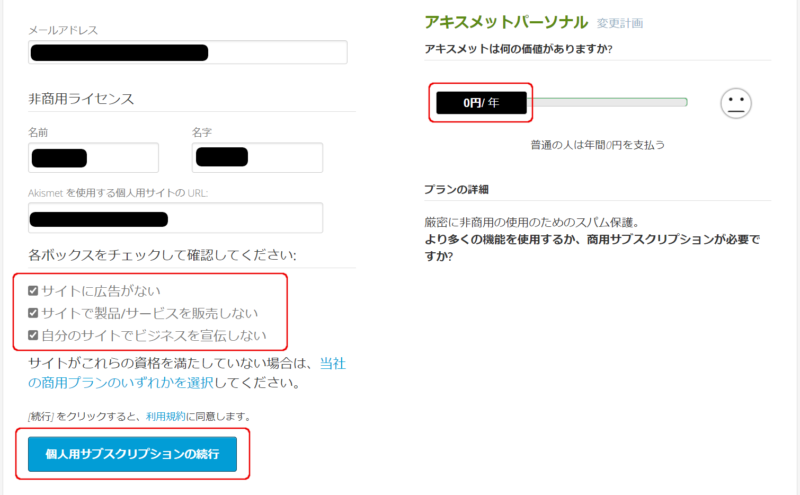Viewport: 800px width, 495px height.
Task: Click the personal site URL input field
Action: coord(176,218)
